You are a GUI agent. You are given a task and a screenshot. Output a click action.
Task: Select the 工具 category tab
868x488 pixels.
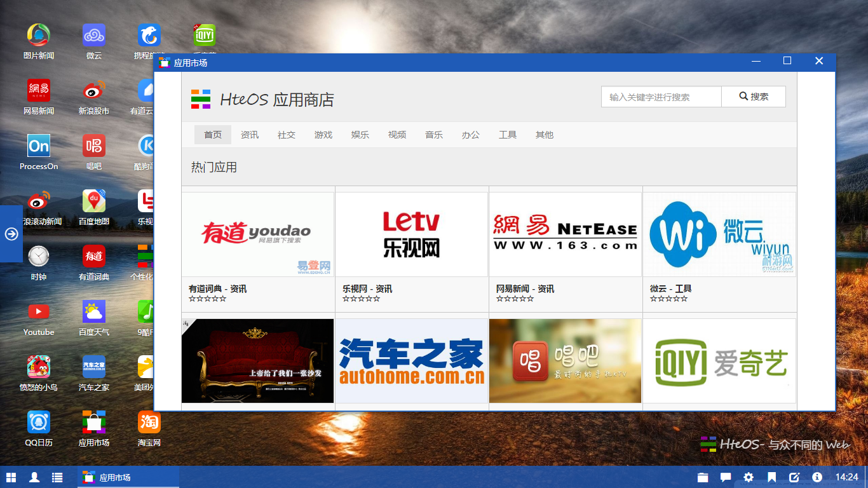pos(507,135)
